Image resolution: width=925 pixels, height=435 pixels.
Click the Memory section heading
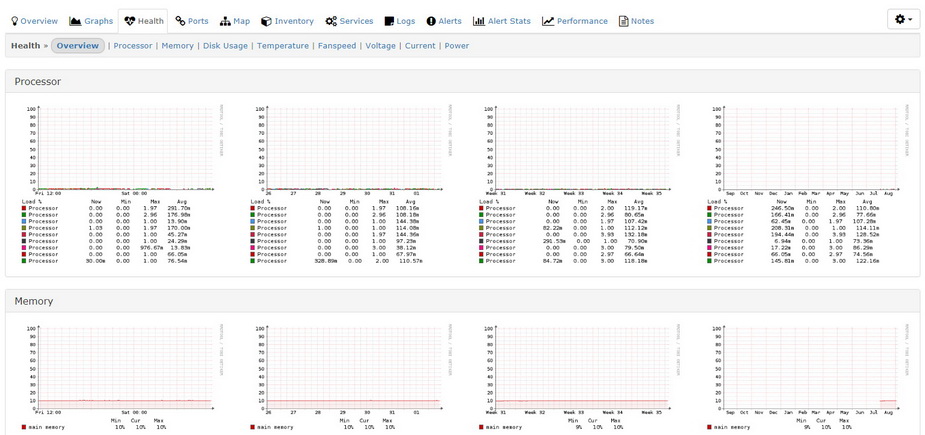click(34, 301)
